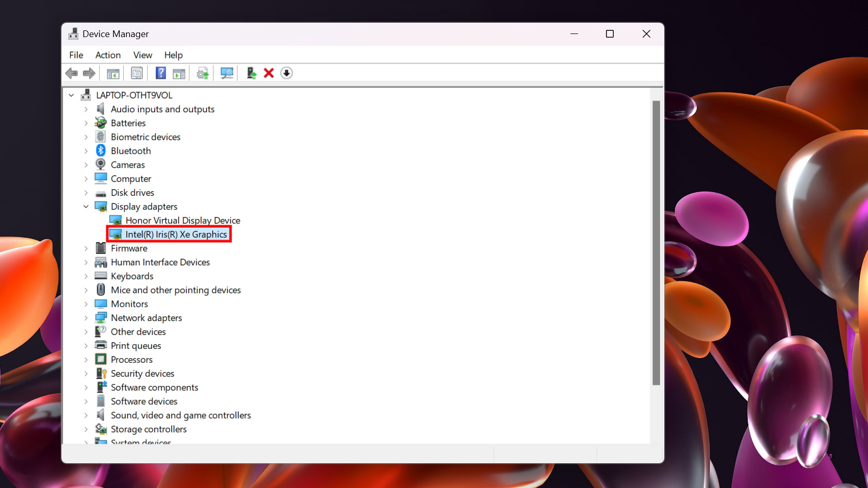Viewport: 868px width, 488px height.
Task: Toggle the Show/Hide Console Tree toolbar icon
Action: click(x=113, y=73)
